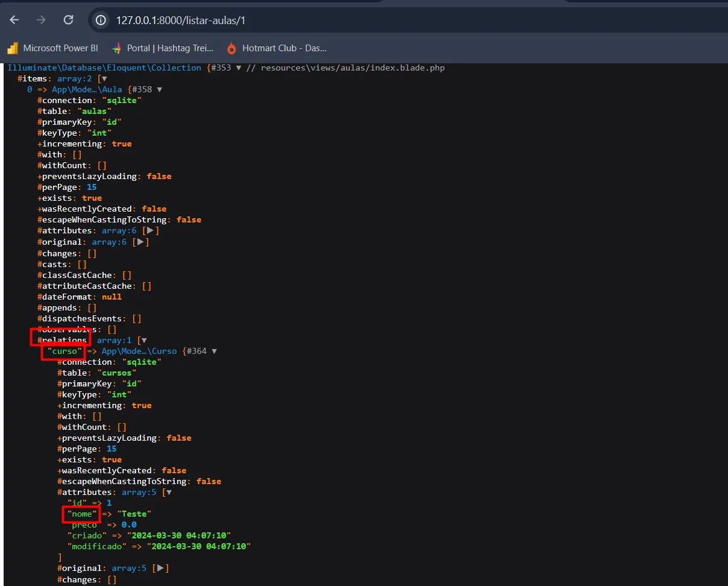Click the Power BI bookmark favicon
This screenshot has width=728, height=586.
13,48
